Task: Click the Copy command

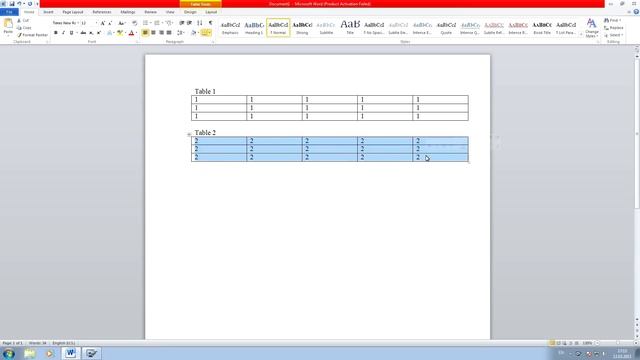Action: coord(24,28)
